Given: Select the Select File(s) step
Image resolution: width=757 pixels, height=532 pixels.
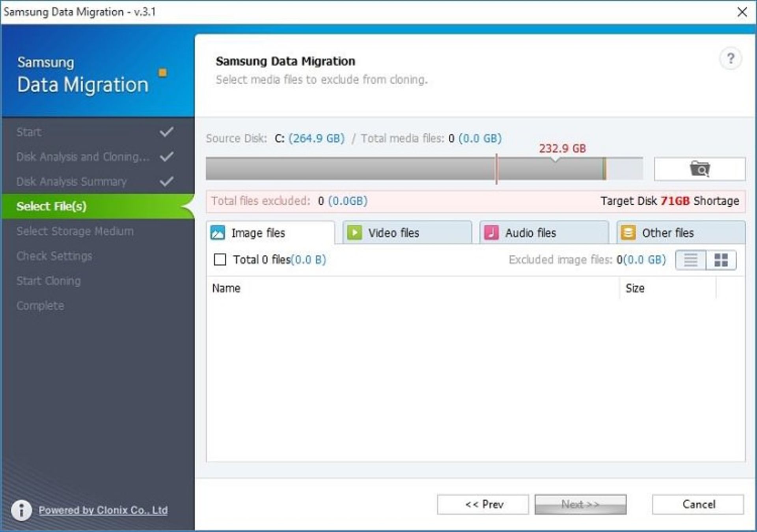Looking at the screenshot, I should [98, 206].
